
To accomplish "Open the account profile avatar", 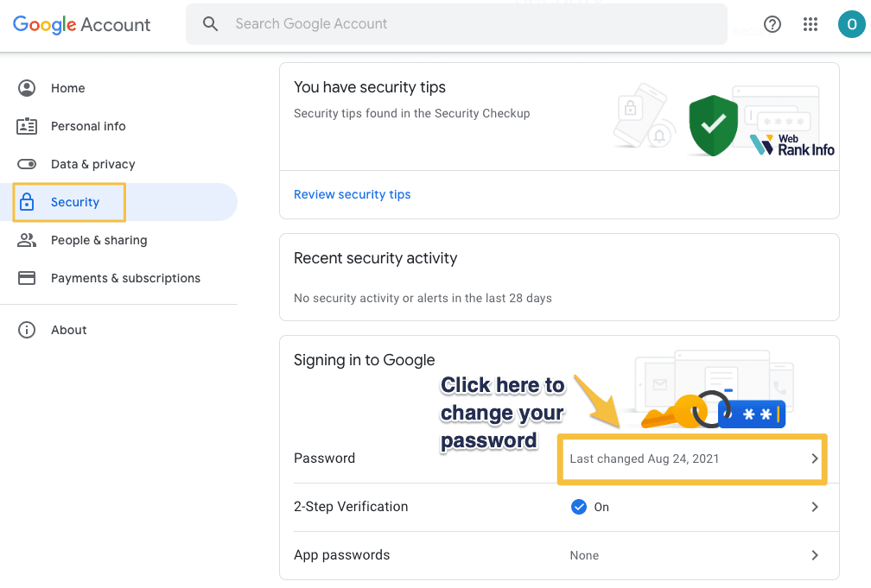I will tap(851, 24).
